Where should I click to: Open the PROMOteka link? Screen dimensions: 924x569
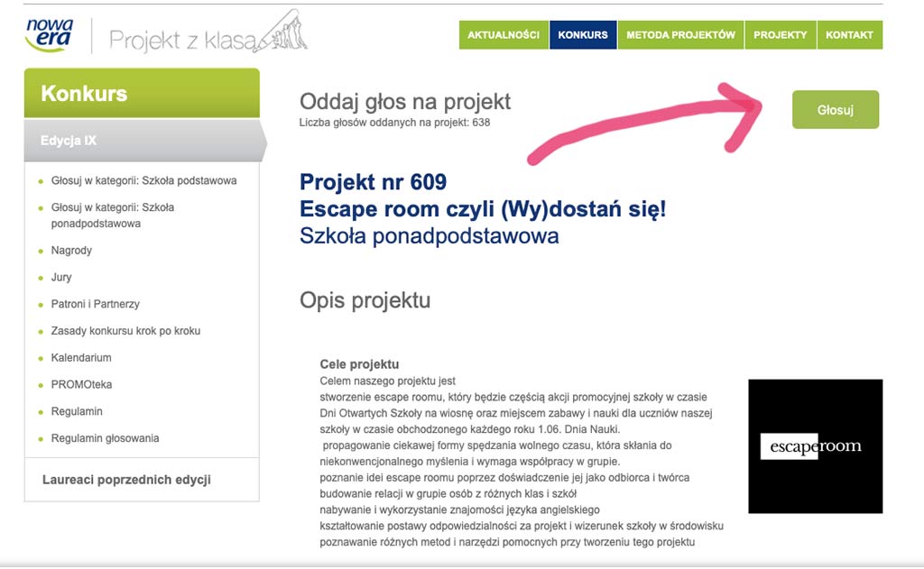[x=81, y=385]
